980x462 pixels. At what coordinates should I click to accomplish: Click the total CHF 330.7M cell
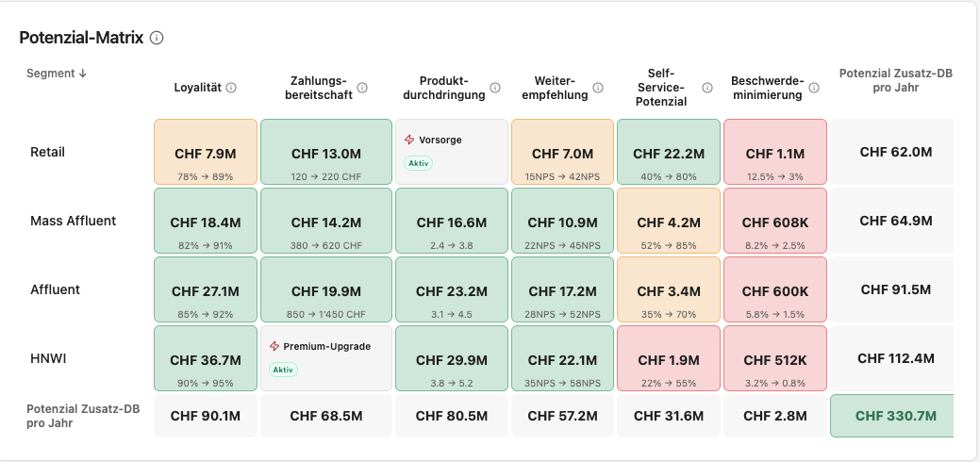point(892,416)
